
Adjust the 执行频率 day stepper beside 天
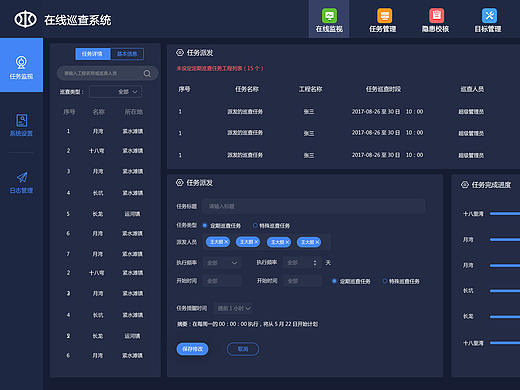(315, 263)
